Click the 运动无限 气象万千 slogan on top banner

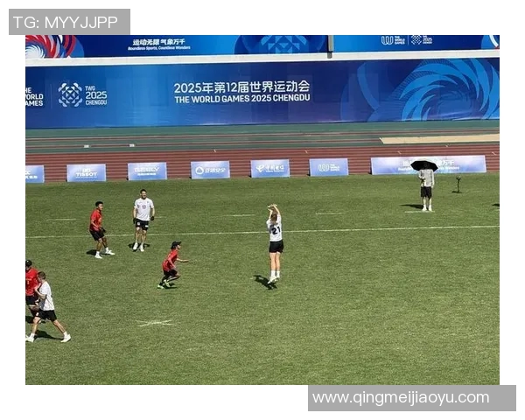(158, 42)
